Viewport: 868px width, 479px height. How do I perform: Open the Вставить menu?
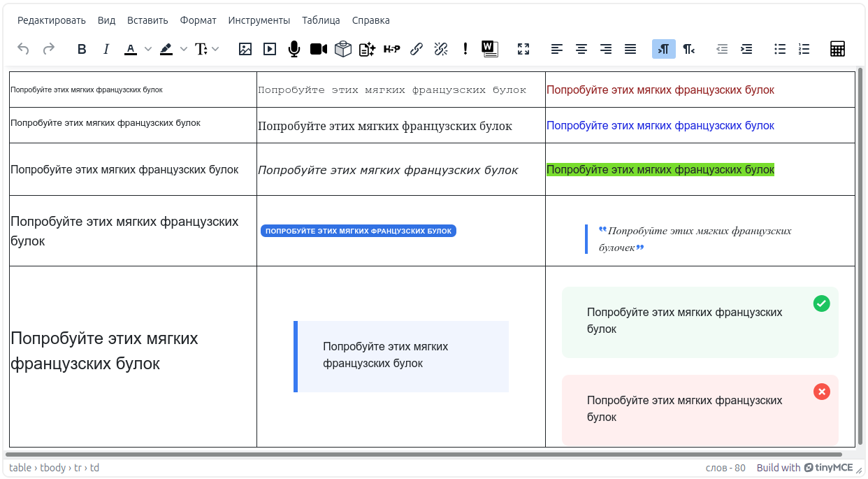[147, 20]
